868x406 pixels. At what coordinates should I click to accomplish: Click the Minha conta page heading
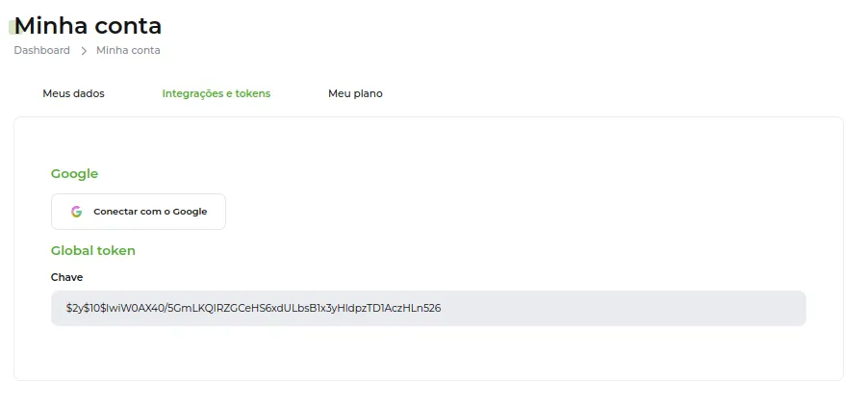[x=88, y=25]
